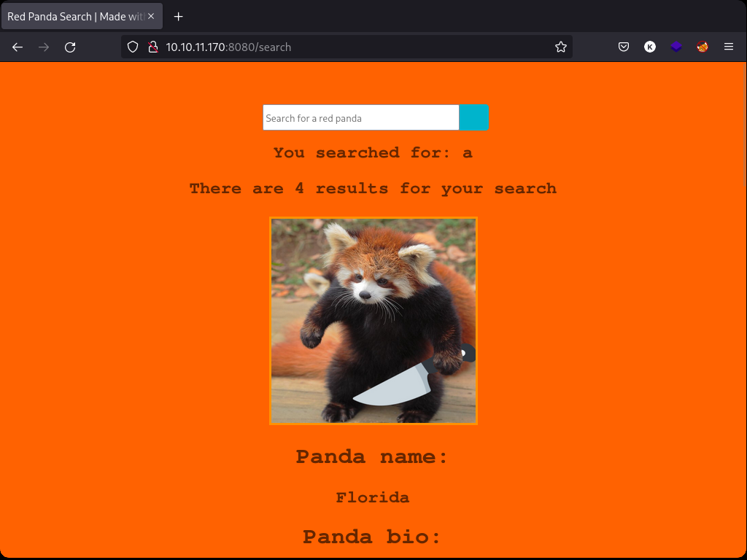Screen dimensions: 747x560
Task: Open the Firefox application menu
Action: click(x=728, y=47)
